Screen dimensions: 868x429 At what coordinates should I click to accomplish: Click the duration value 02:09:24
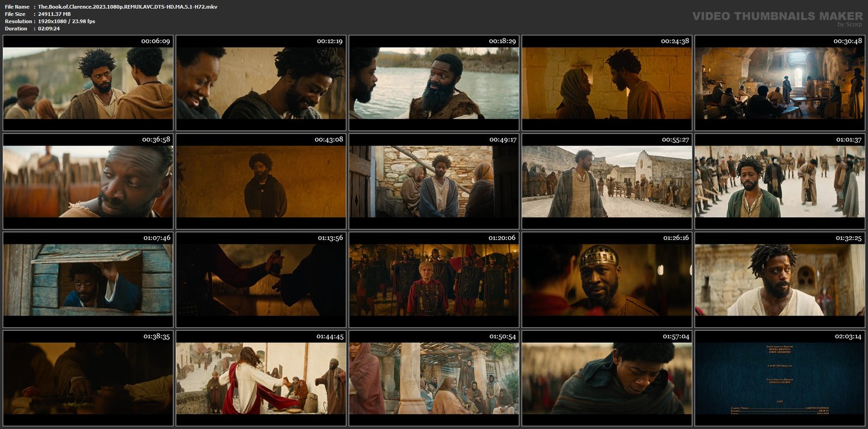pyautogui.click(x=49, y=28)
